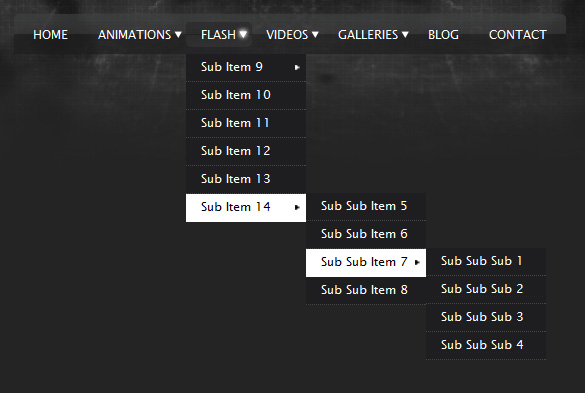Choose Sub Sub Item 8

pos(366,290)
